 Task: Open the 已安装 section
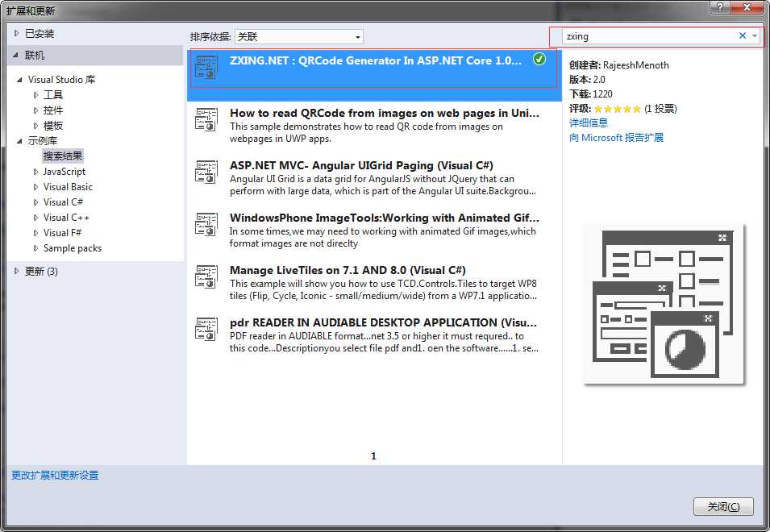coord(40,33)
